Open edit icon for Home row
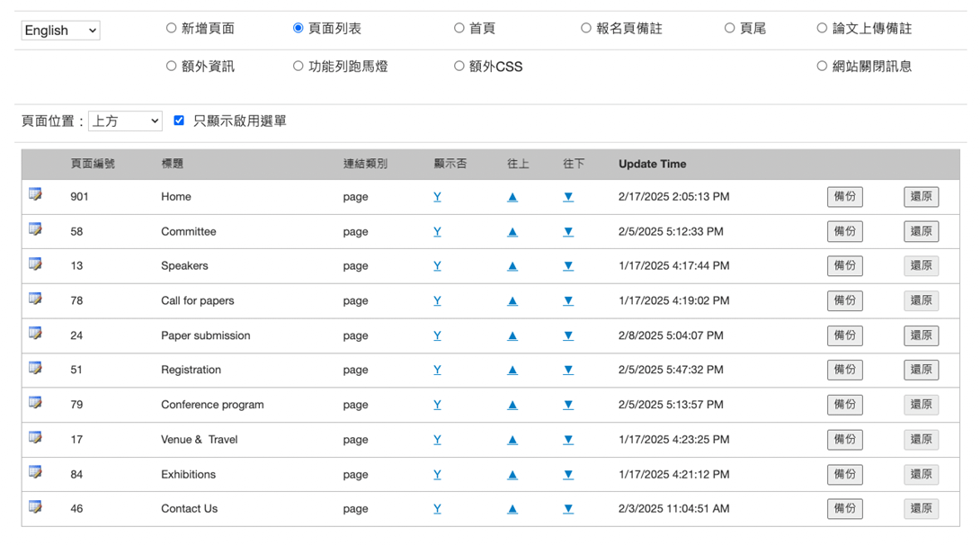Viewport: 980px width, 545px height. pyautogui.click(x=36, y=195)
